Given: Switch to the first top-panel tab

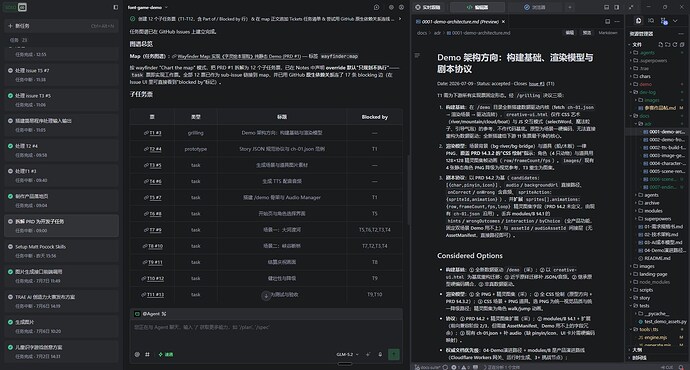Looking at the screenshot, I should pyautogui.click(x=429, y=7).
